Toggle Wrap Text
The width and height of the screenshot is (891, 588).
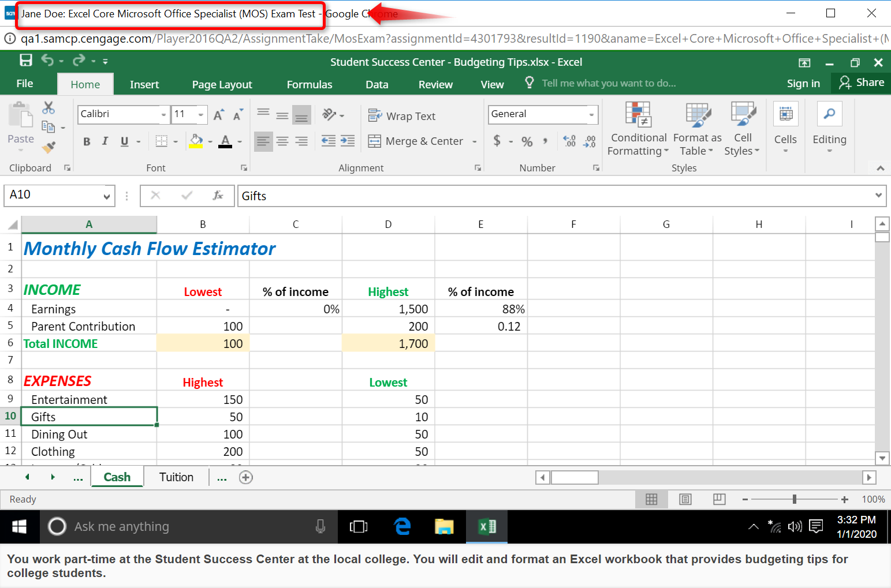pos(402,116)
